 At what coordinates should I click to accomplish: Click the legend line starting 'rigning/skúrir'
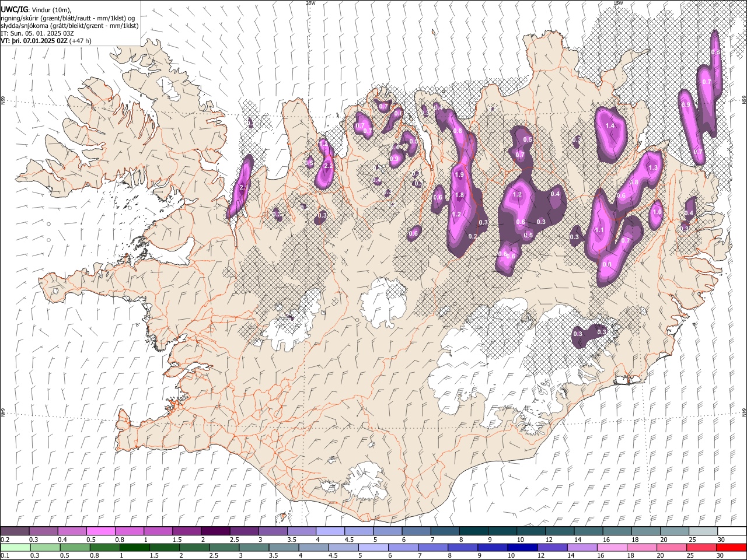click(68, 17)
